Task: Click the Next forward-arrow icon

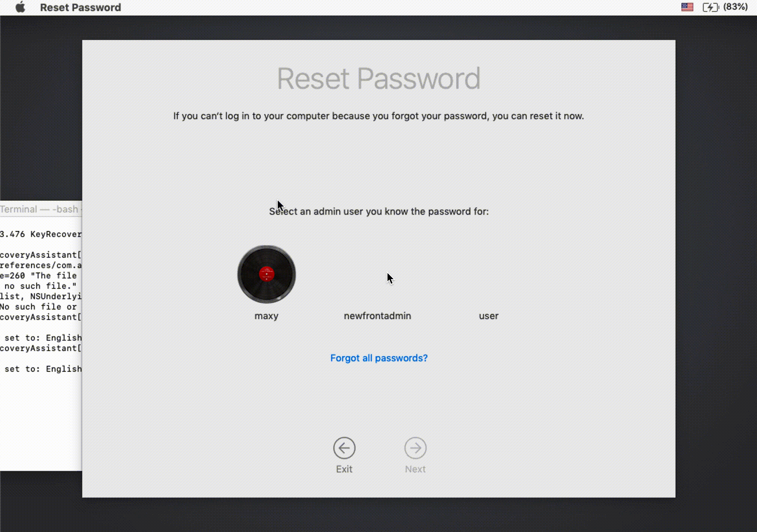Action: coord(415,448)
